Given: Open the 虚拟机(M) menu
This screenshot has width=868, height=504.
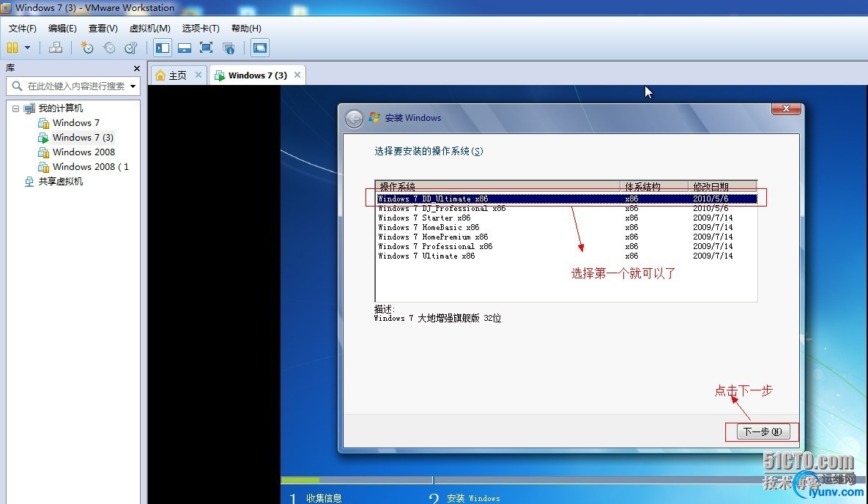Looking at the screenshot, I should 149,29.
